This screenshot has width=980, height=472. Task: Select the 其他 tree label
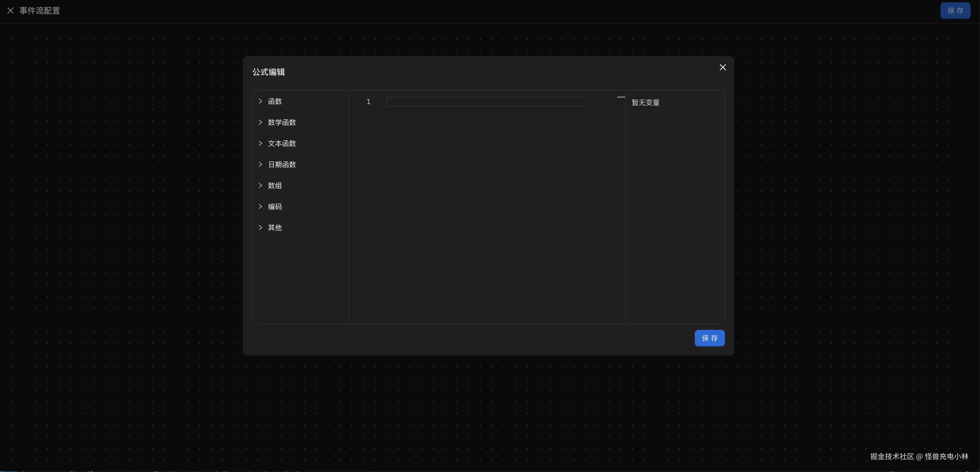[275, 228]
